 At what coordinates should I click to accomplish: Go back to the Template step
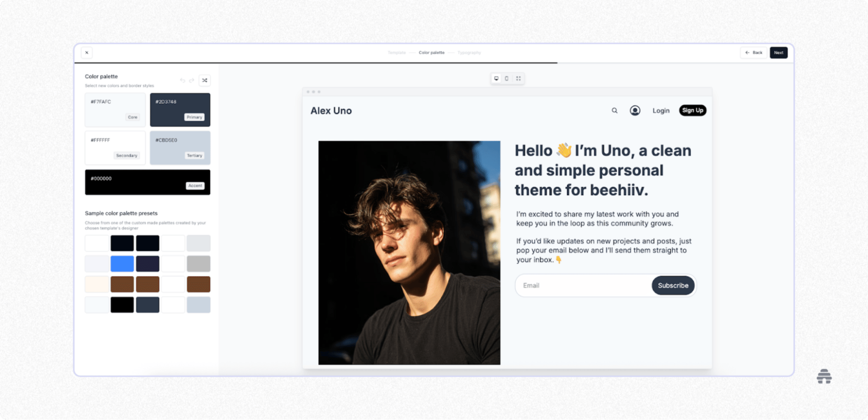(396, 52)
